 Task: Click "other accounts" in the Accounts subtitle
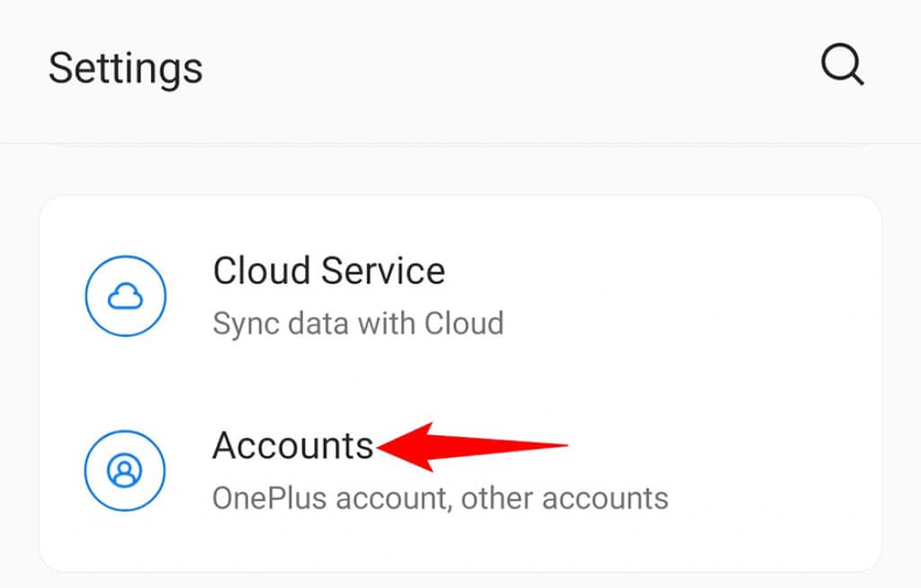(x=572, y=497)
